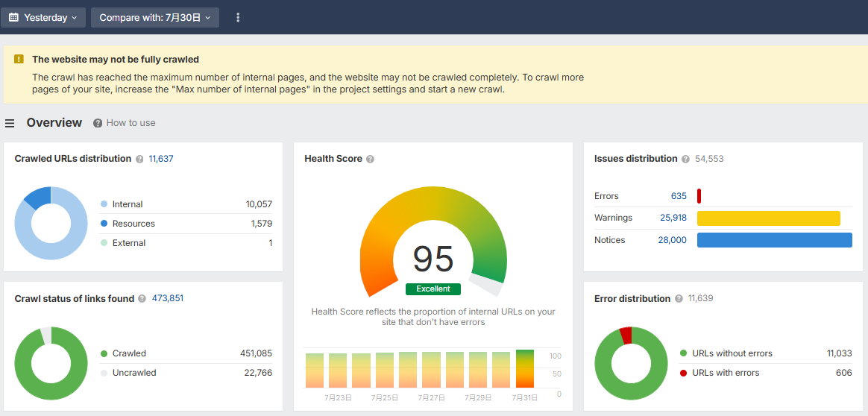Click the Error distribution card title
The width and height of the screenshot is (868, 416).
pyautogui.click(x=632, y=299)
